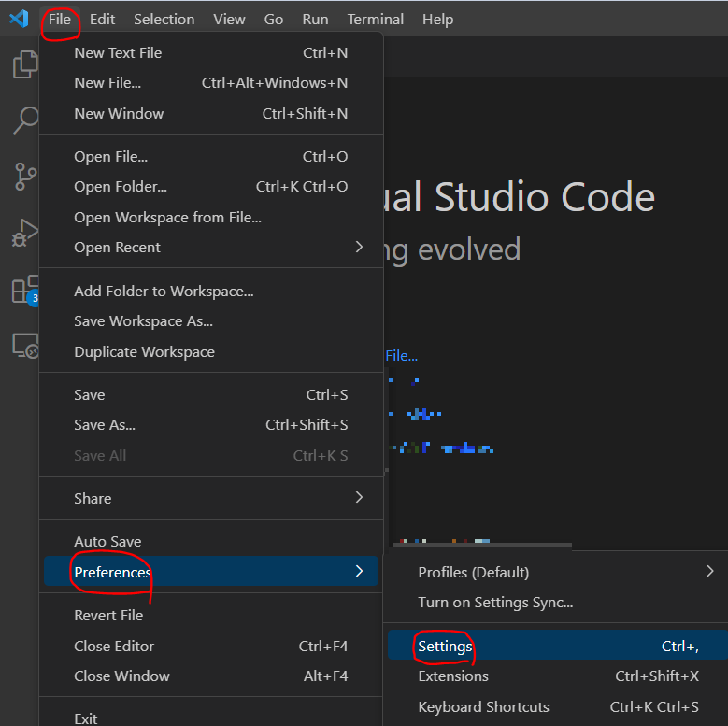This screenshot has width=728, height=726.
Task: Expand the Open Recent submenu
Action: pos(211,248)
